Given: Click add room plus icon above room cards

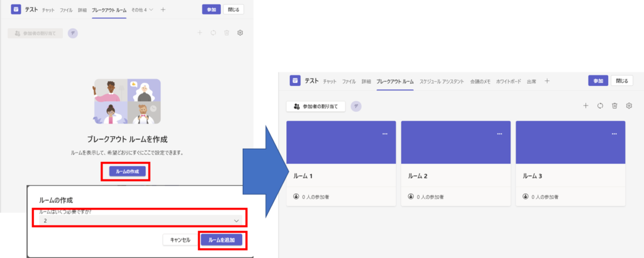Looking at the screenshot, I should [586, 106].
